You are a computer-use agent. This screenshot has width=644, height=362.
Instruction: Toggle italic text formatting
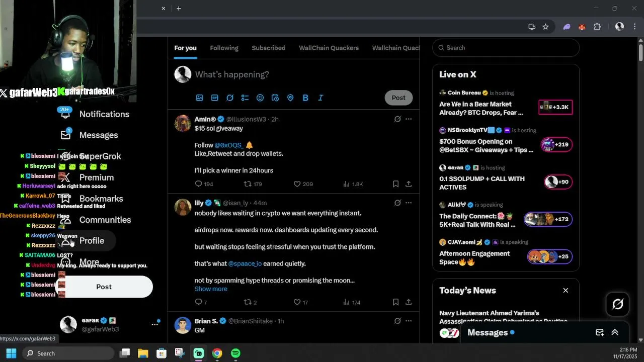tap(320, 98)
